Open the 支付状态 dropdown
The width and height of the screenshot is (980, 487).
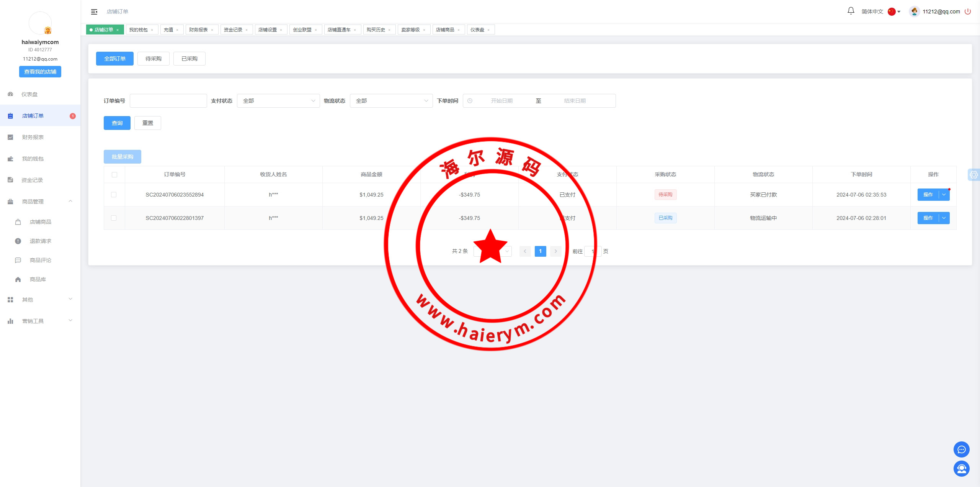pos(278,101)
